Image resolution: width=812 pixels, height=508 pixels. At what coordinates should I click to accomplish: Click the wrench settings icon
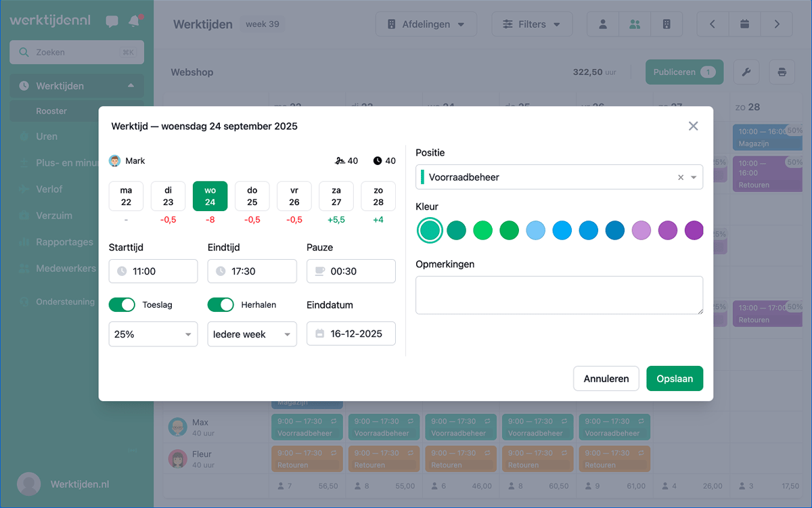click(x=746, y=72)
